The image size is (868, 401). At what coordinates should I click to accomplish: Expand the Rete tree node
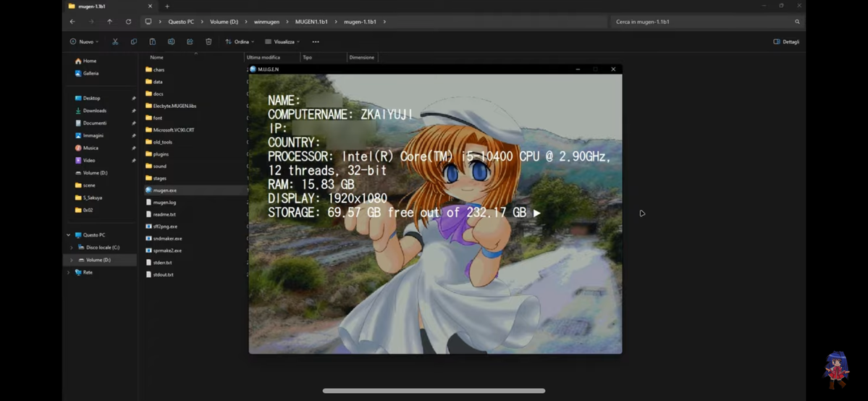[69, 272]
